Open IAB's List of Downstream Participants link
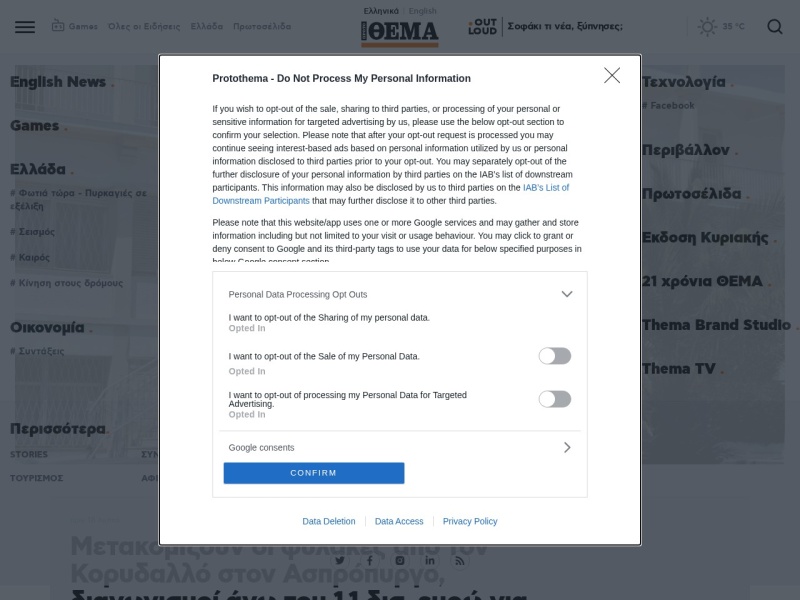 click(x=391, y=194)
